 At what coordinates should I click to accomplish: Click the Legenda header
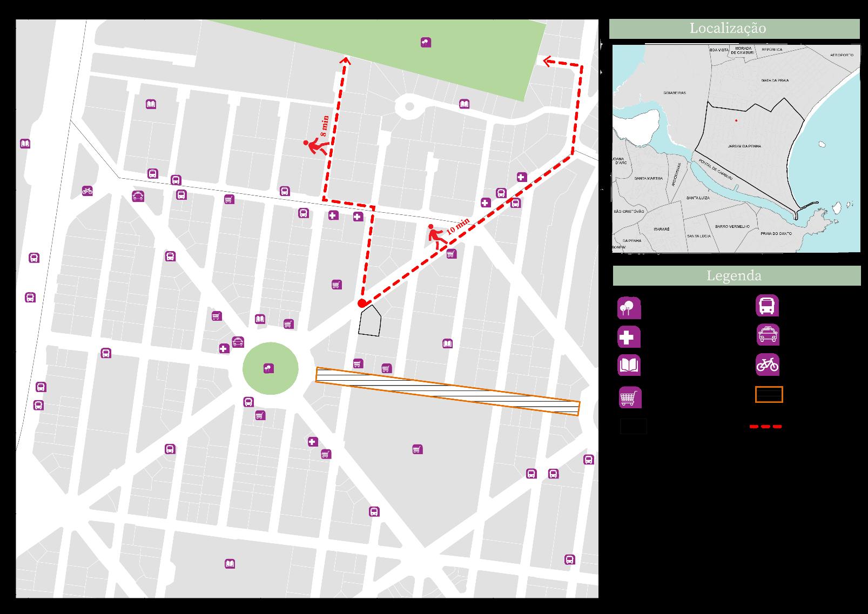737,275
